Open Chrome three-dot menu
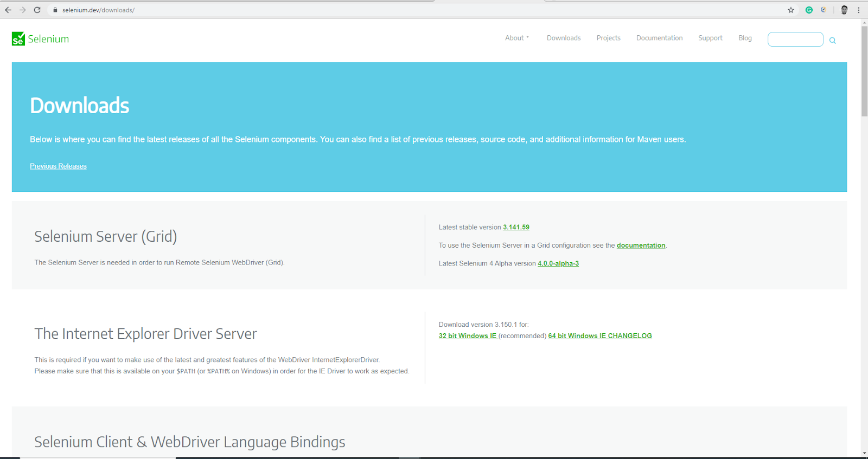The image size is (868, 459). 859,10
